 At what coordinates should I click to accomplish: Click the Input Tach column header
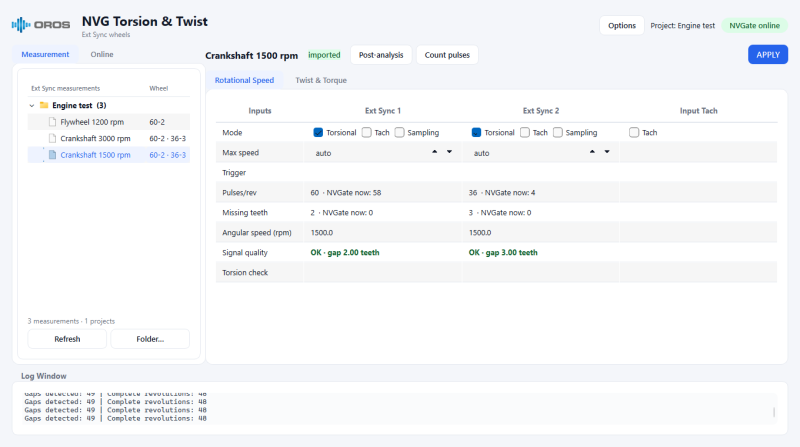(698, 111)
